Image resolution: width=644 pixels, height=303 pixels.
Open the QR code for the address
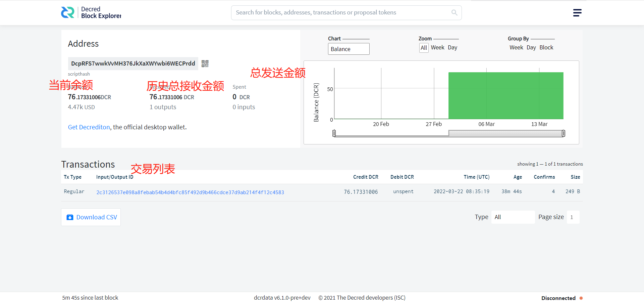[205, 63]
